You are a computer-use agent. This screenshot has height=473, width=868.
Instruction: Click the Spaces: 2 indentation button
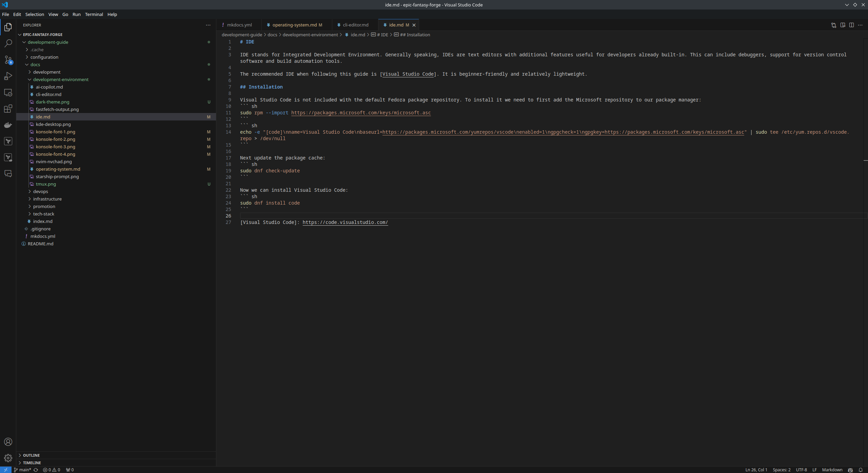point(782,470)
